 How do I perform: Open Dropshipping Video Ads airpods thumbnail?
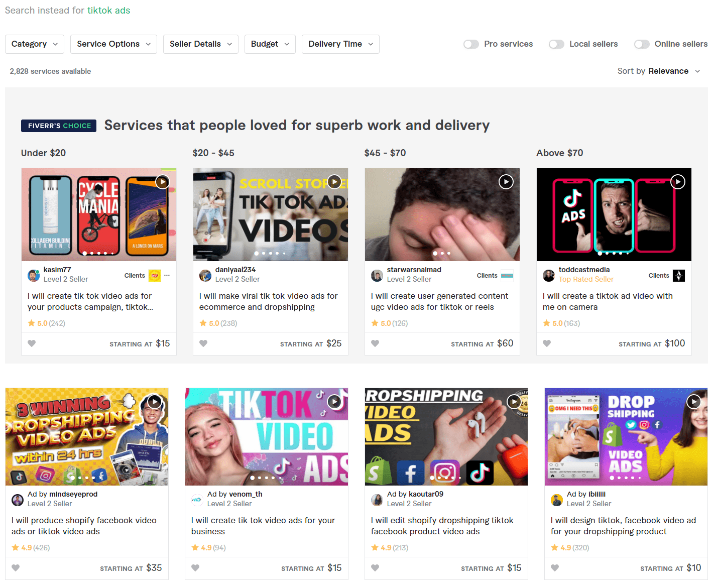click(x=446, y=437)
